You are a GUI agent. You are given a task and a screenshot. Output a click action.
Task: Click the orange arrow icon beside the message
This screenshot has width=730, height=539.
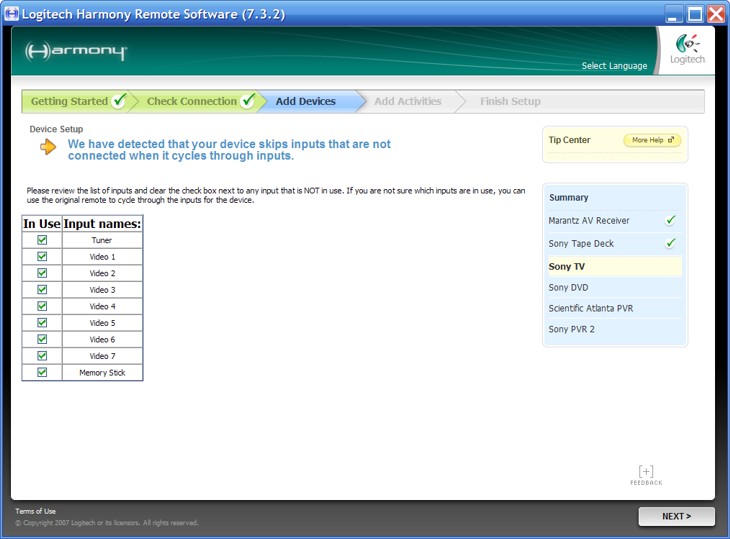pos(48,147)
